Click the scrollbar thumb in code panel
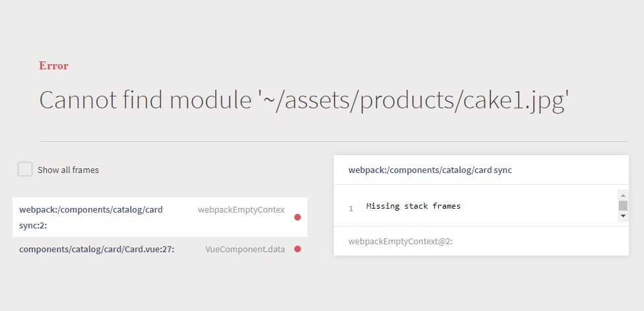 [623, 205]
